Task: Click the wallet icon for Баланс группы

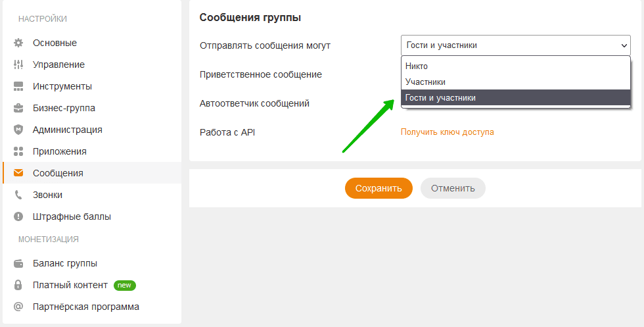Action: point(18,263)
